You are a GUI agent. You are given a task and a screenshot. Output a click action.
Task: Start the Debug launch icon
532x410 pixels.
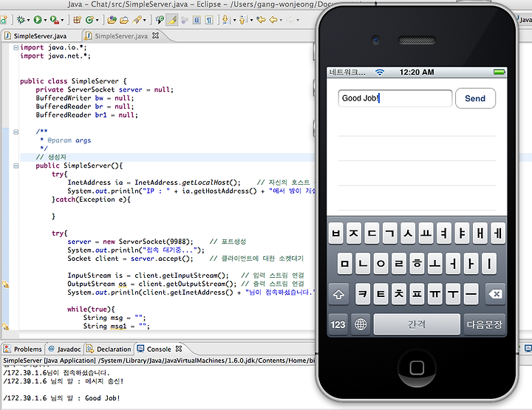pyautogui.click(x=21, y=20)
